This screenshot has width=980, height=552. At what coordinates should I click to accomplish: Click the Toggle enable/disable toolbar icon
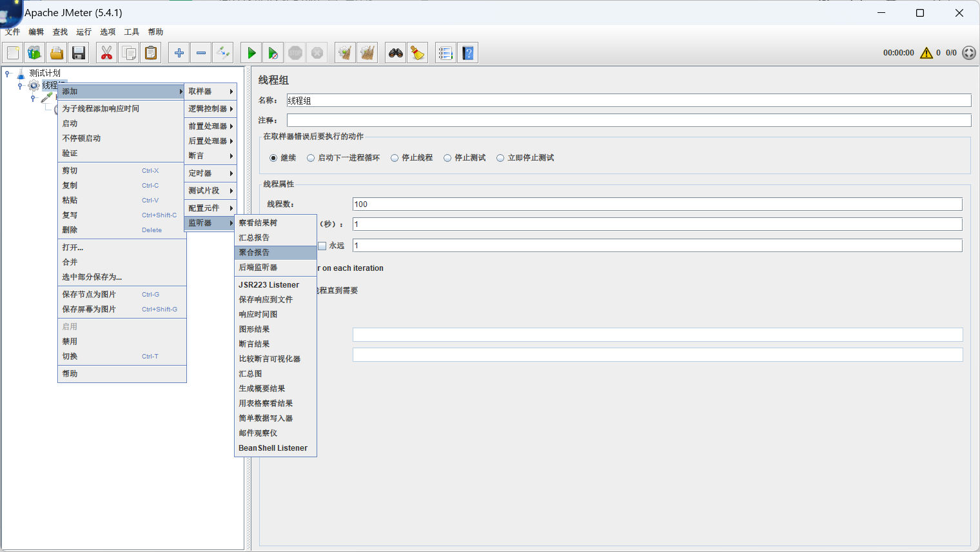click(x=223, y=53)
